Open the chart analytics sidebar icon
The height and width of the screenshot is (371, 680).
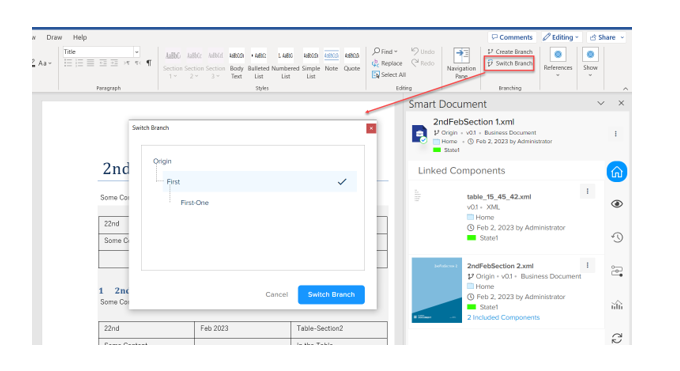[617, 305]
